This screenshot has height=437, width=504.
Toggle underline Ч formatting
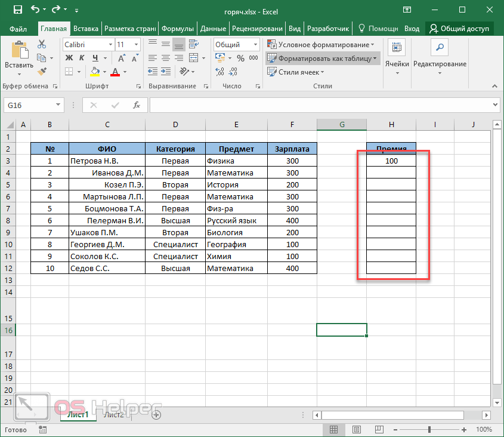(x=92, y=58)
